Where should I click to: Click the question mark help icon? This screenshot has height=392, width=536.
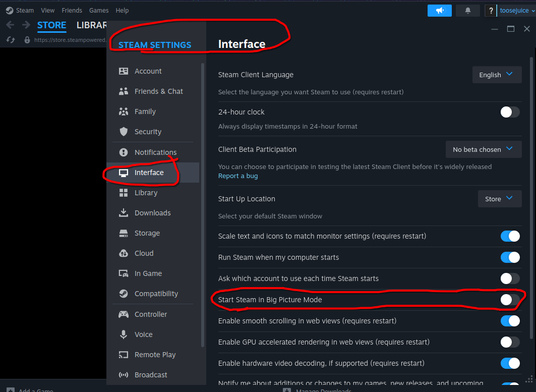tap(491, 11)
